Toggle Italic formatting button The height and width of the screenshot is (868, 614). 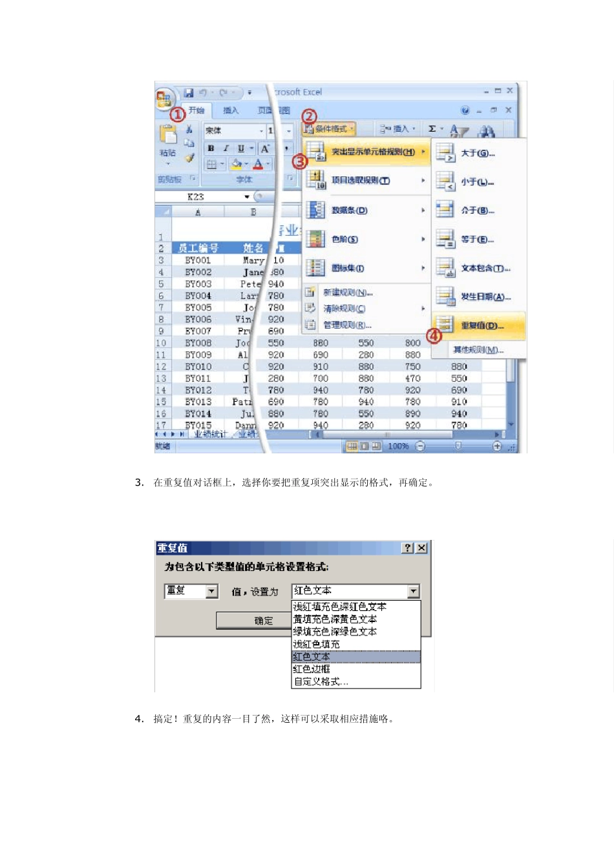(x=226, y=149)
